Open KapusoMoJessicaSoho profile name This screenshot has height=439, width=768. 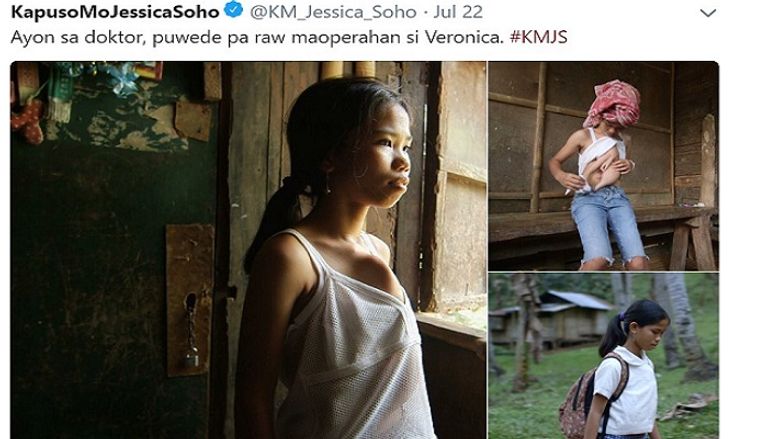(x=115, y=12)
